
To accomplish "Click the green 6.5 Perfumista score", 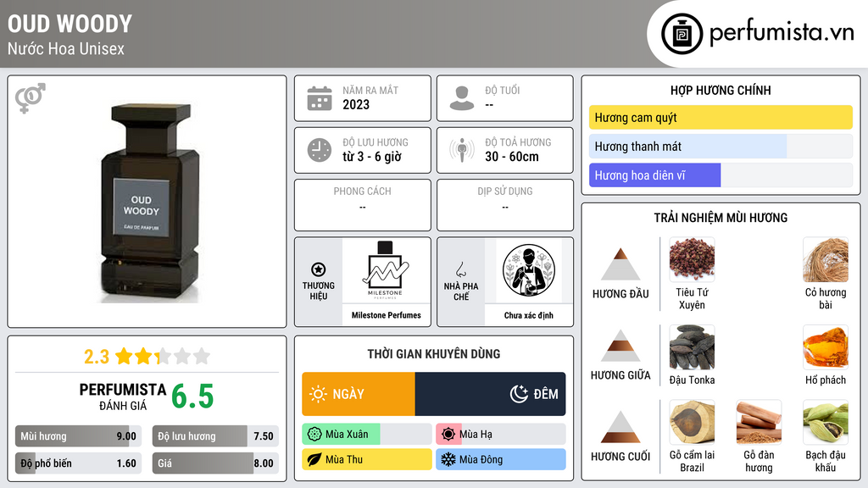I will [192, 396].
